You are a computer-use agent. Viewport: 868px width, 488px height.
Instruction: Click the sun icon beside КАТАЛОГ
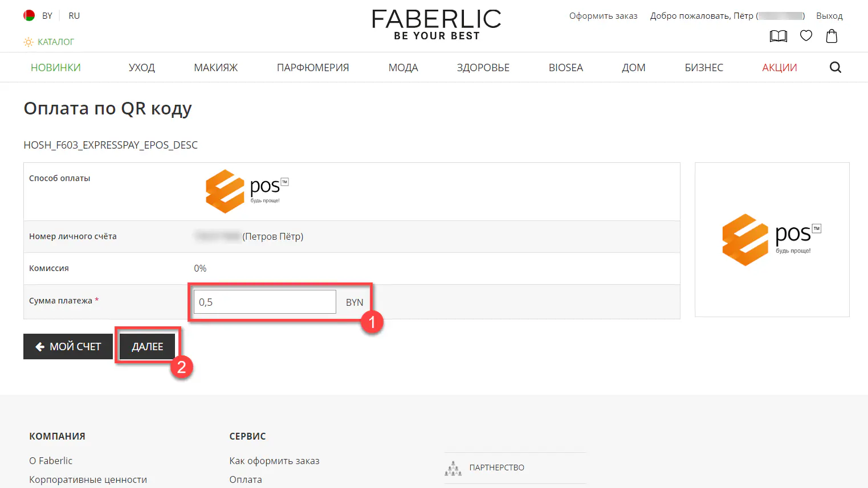click(28, 42)
